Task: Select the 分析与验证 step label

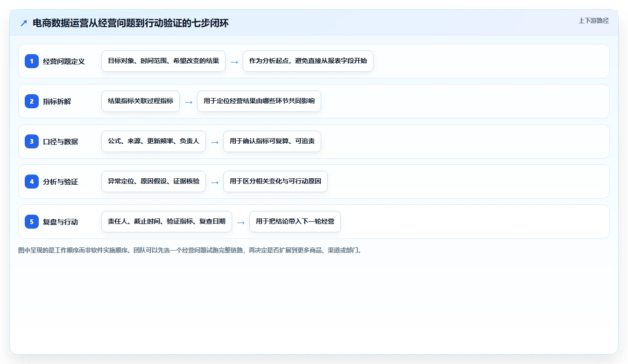Action: point(60,182)
